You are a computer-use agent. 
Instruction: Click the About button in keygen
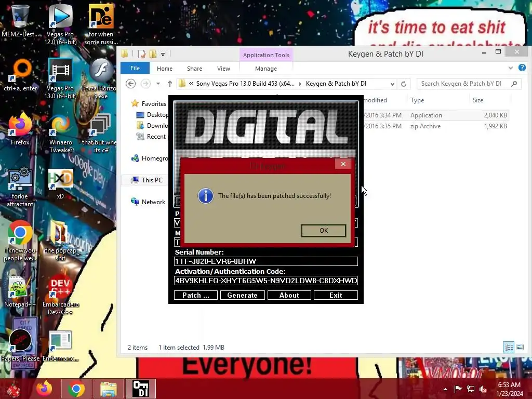tap(289, 295)
